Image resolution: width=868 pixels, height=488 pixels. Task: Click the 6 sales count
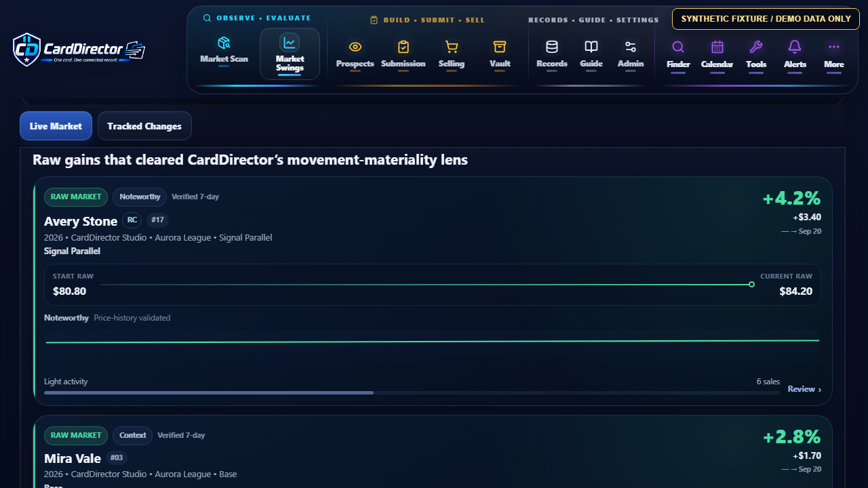768,382
